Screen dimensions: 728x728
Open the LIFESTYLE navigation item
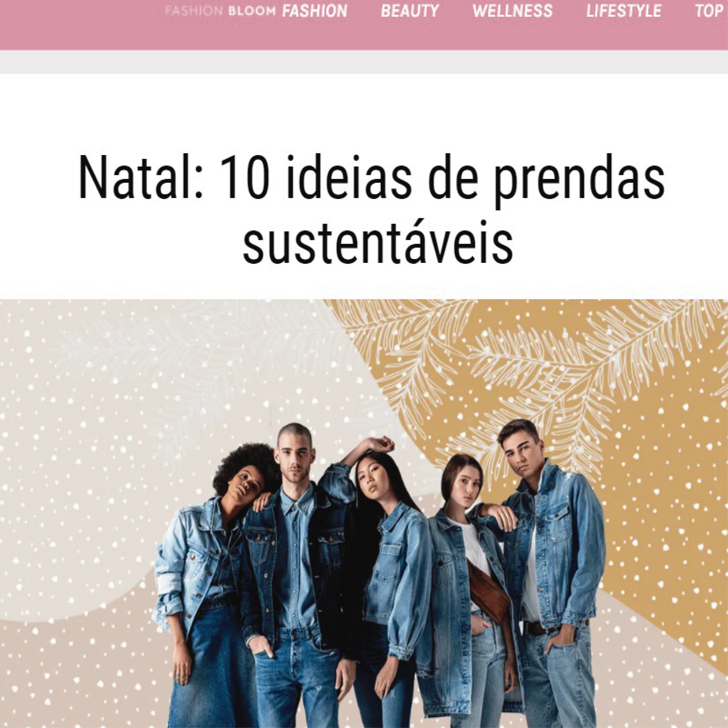point(624,11)
